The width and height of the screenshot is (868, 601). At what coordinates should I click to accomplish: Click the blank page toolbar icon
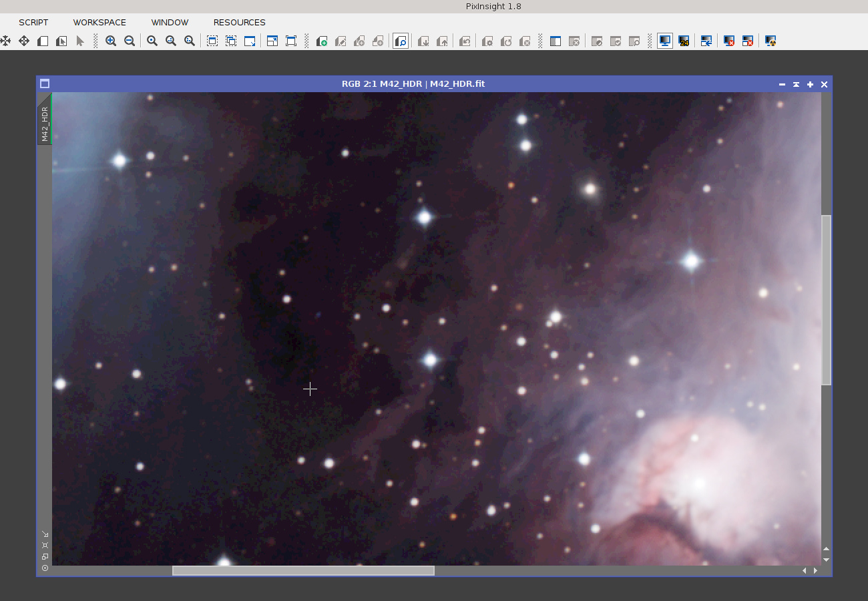(x=43, y=41)
